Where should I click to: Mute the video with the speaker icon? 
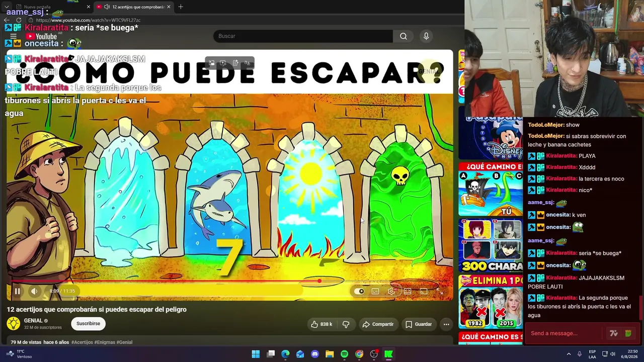click(34, 291)
